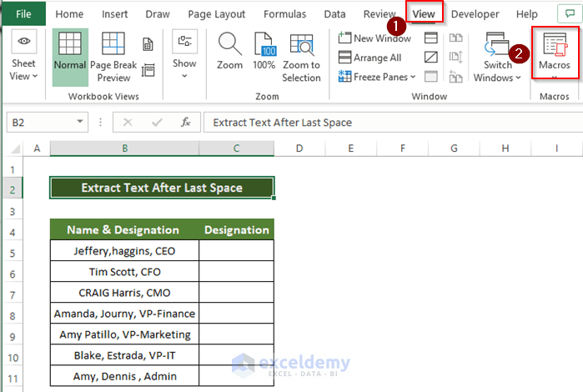The height and width of the screenshot is (392, 583).
Task: Open the Help tab
Action: 526,14
